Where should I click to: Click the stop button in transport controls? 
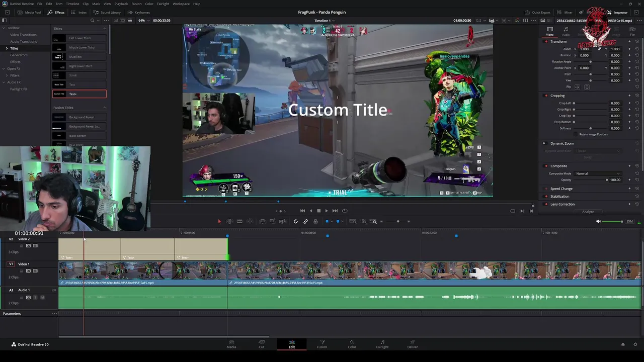318,211
